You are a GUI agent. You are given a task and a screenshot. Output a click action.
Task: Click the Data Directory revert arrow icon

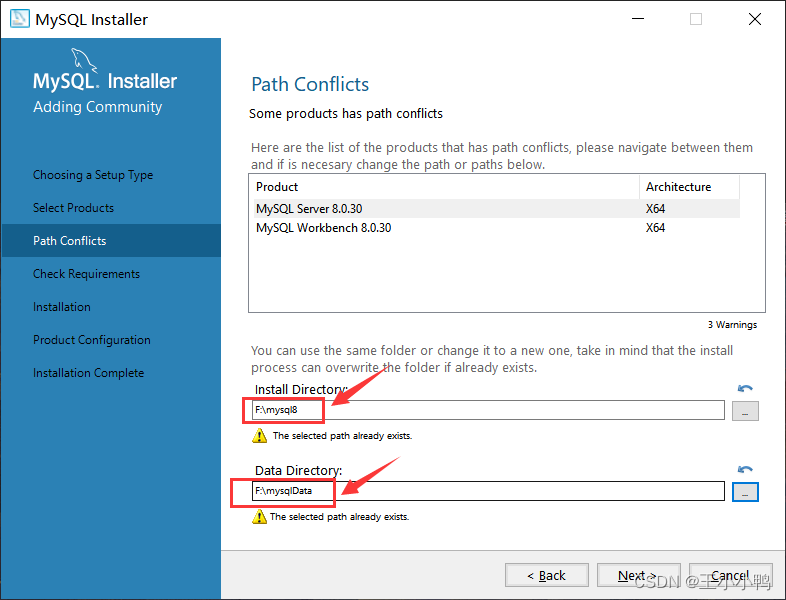745,470
